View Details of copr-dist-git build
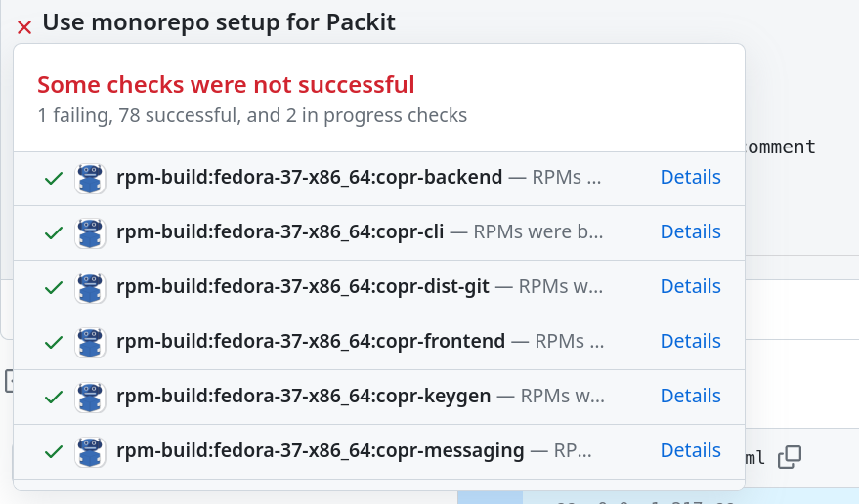Image resolution: width=859 pixels, height=504 pixels. coord(690,287)
